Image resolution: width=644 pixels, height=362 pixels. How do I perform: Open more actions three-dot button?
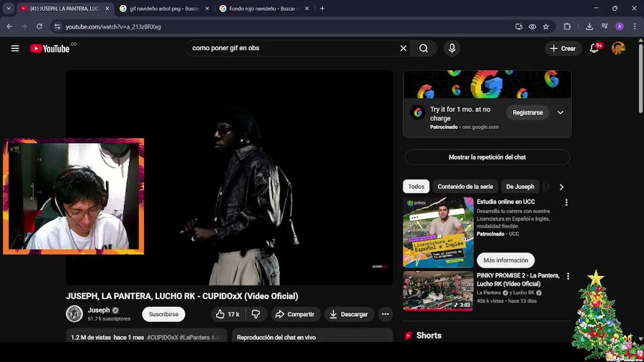(385, 314)
